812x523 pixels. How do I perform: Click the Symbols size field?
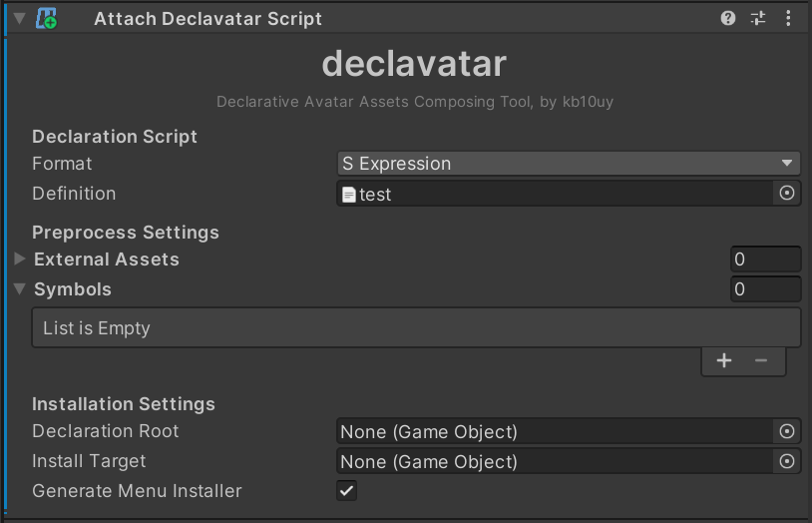click(x=765, y=289)
